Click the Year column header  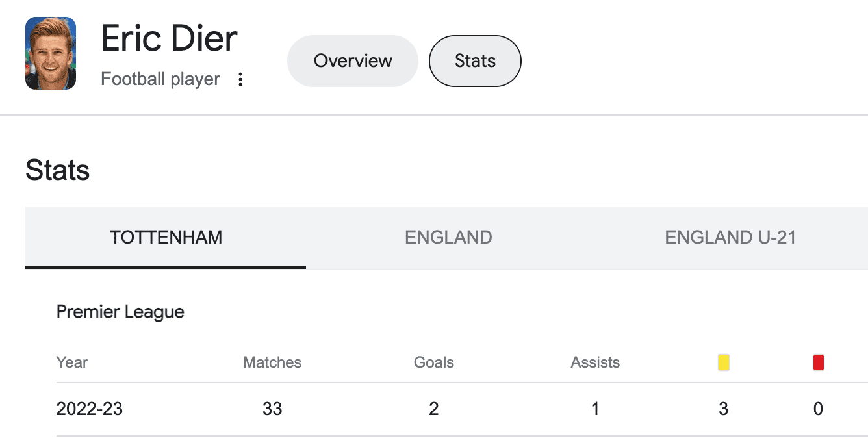(x=72, y=362)
